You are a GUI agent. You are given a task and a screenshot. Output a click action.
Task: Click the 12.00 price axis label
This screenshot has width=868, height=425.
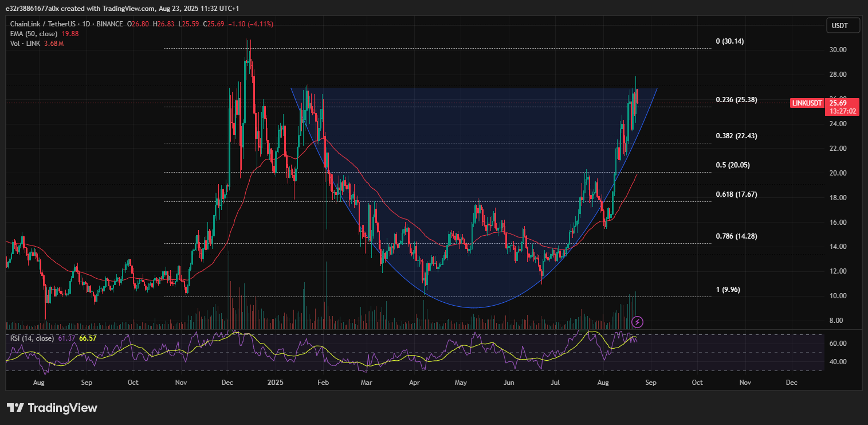click(x=839, y=271)
